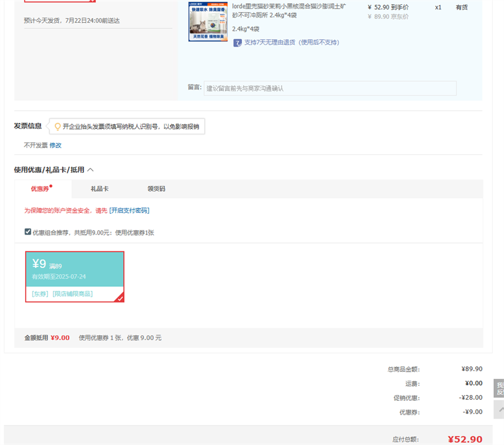Screen dimensions: 504x445
Task: Select the 优惠券 tab
Action: (41, 189)
